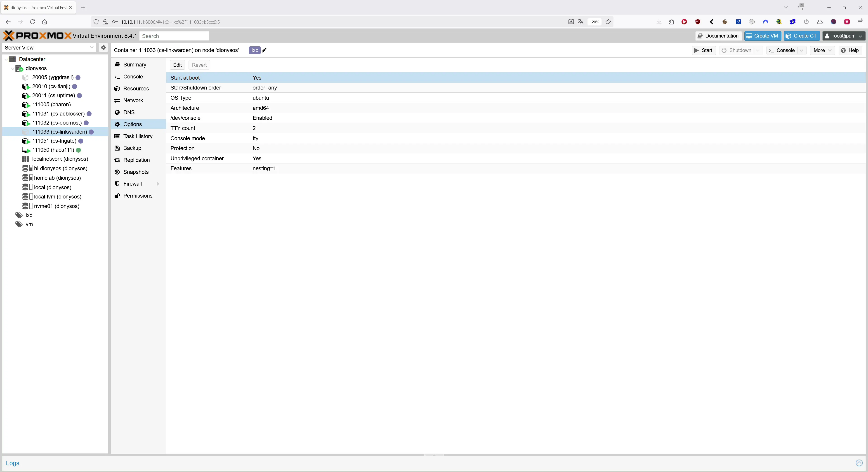The height and width of the screenshot is (472, 868).
Task: Open the Backup panel
Action: [132, 148]
